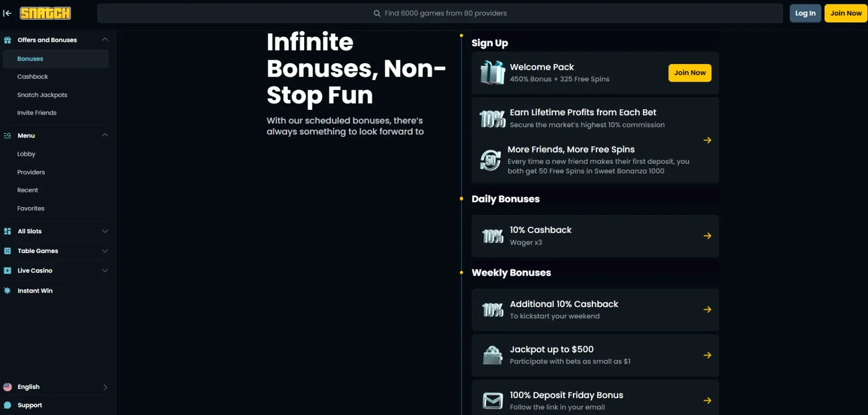Click the sidebar collapse arrow icon
The image size is (868, 415).
[7, 13]
